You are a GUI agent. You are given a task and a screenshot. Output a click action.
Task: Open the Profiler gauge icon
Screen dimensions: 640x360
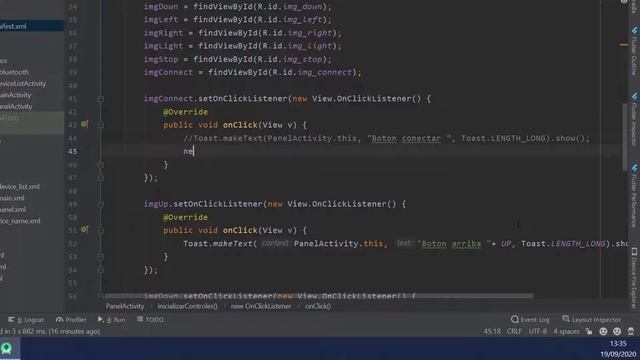pos(60,320)
